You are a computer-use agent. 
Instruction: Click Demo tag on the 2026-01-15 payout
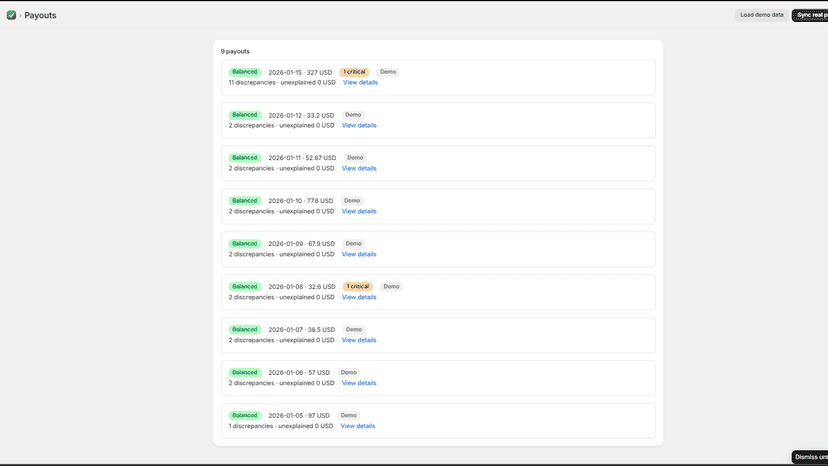[388, 72]
